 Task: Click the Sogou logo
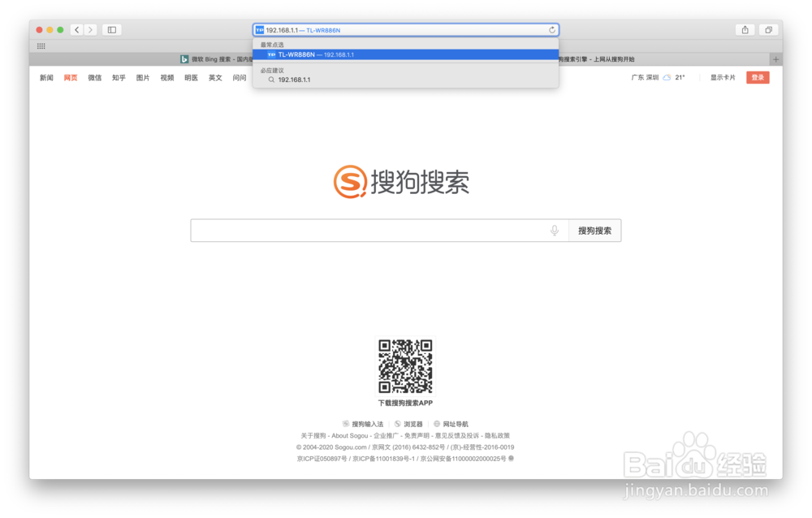click(401, 182)
